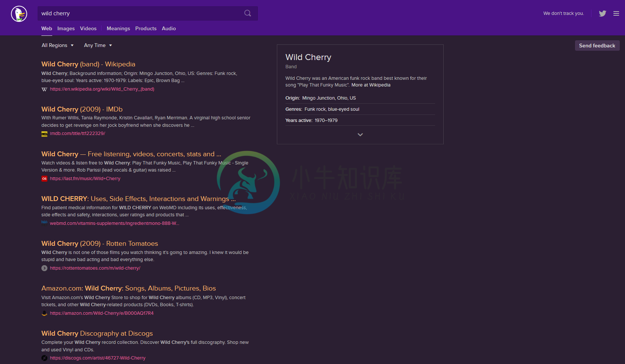
Task: Click the webmd.com URL link
Action: 115,223
